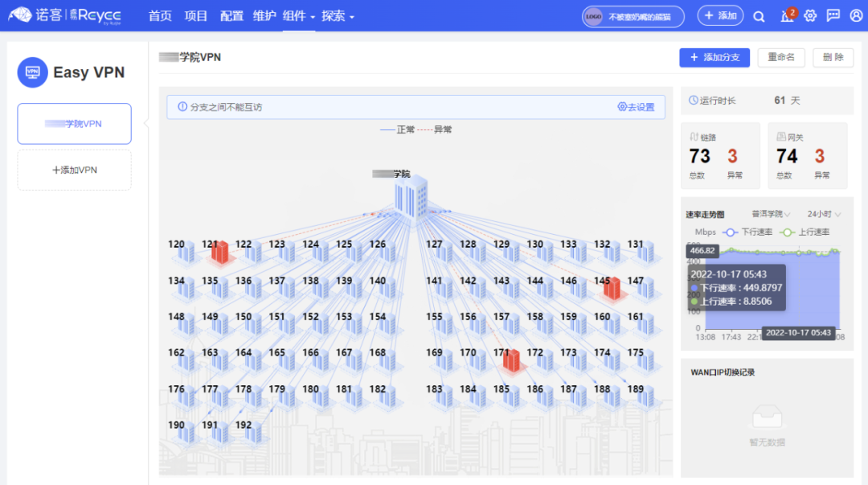The image size is (868, 485).
Task: Open the user account profile icon
Action: coord(857,15)
